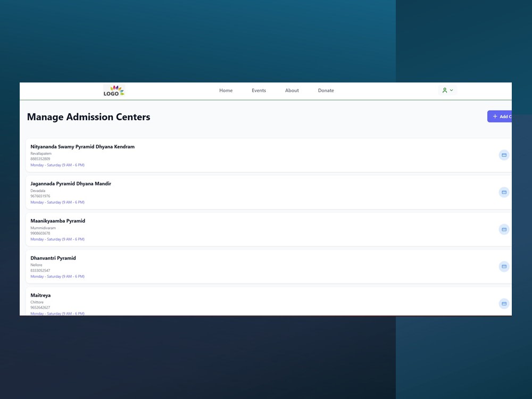Screen dimensions: 532x399
Task: Click action icon for Dhanvantri Pyramid
Action: [504, 267]
